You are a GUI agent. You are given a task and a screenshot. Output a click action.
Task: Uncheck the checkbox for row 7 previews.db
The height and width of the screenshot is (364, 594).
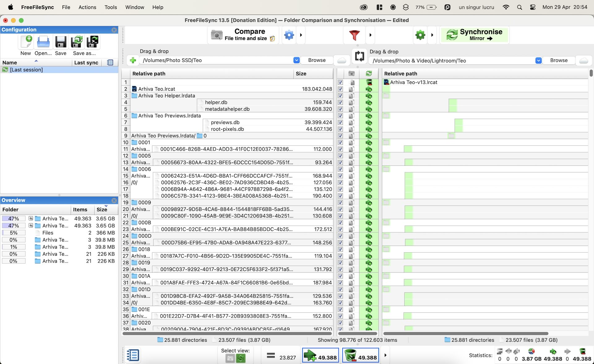340,122
